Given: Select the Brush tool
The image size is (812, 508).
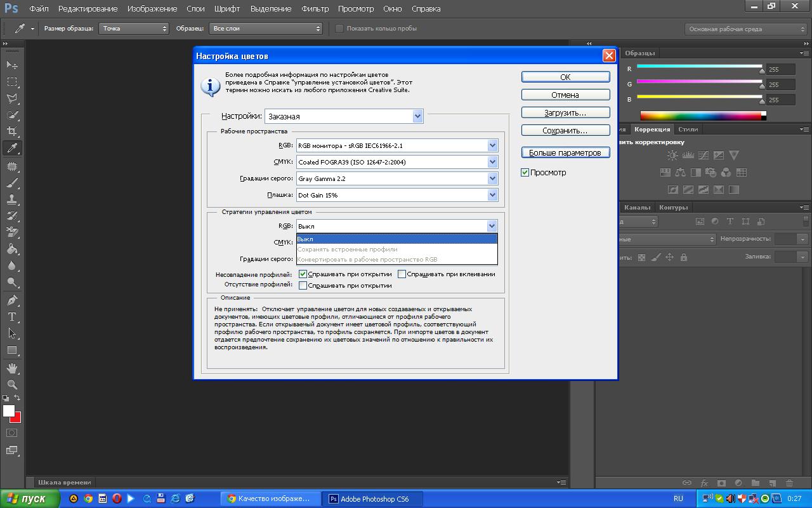Looking at the screenshot, I should (x=12, y=183).
